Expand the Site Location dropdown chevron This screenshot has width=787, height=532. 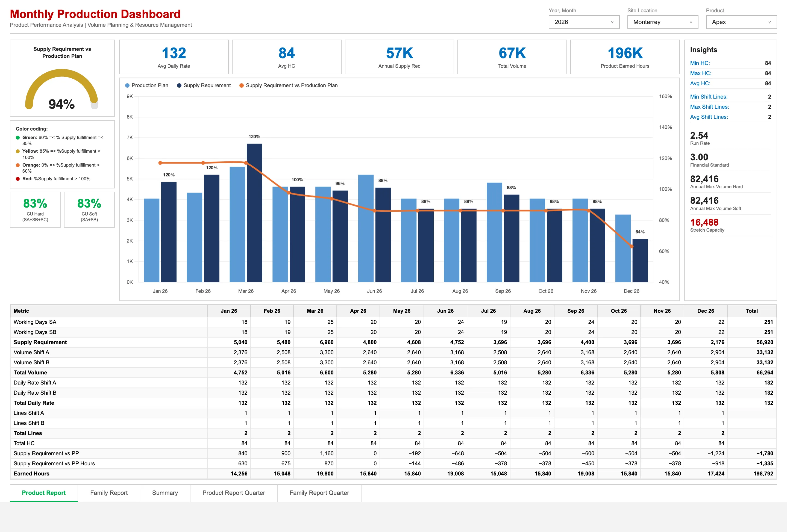point(691,22)
